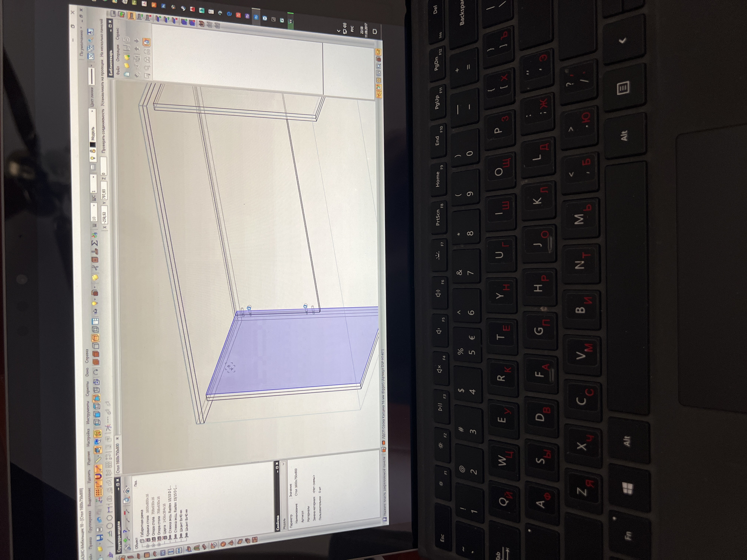747x560 pixels.
Task: Open the Группировка menu
Action: point(91,522)
